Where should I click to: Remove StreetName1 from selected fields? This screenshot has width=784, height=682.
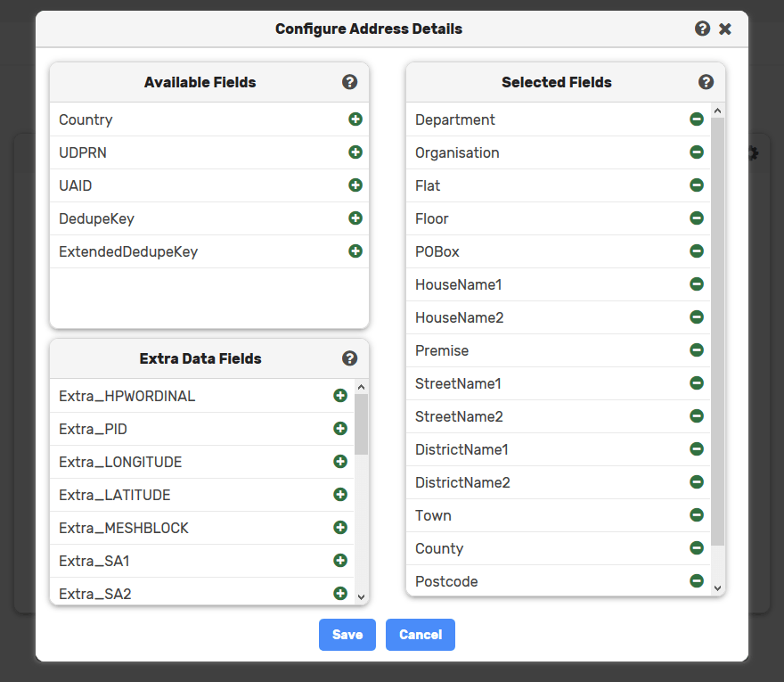pyautogui.click(x=697, y=383)
